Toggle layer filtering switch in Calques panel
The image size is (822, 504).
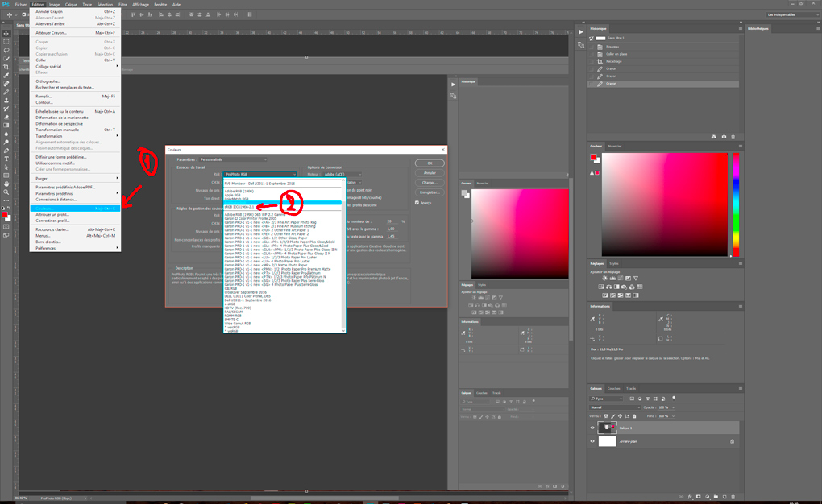pos(675,399)
